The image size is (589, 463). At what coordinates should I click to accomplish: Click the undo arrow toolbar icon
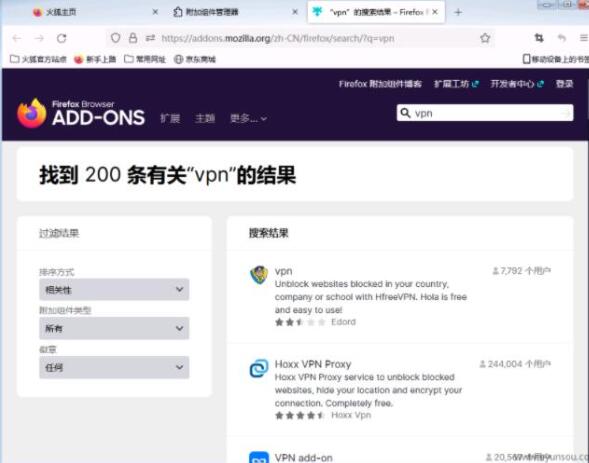(x=562, y=38)
